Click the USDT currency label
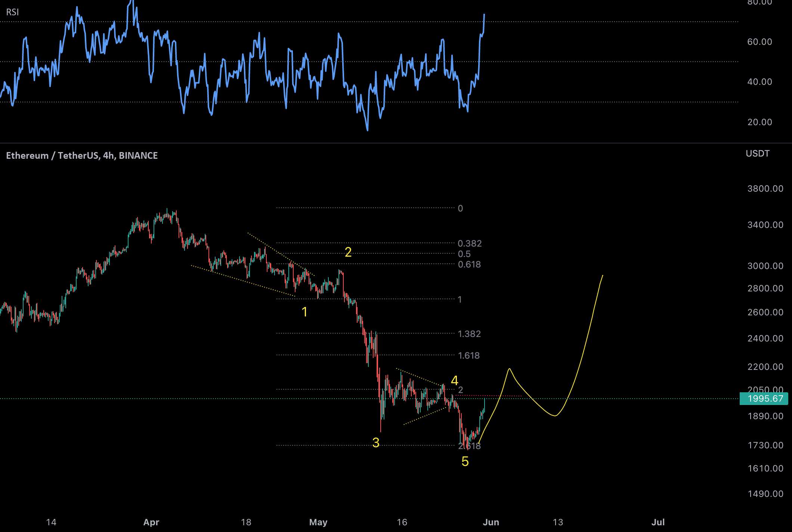The width and height of the screenshot is (792, 532). pyautogui.click(x=757, y=154)
